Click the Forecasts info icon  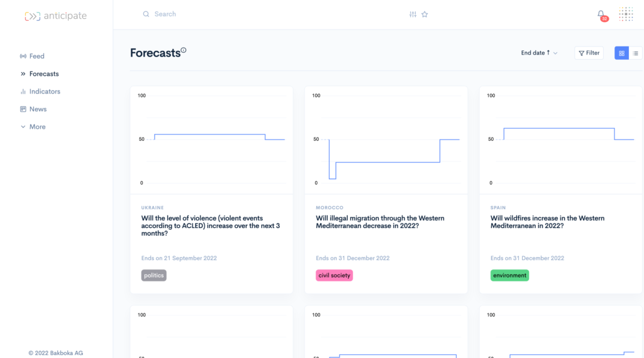(184, 50)
